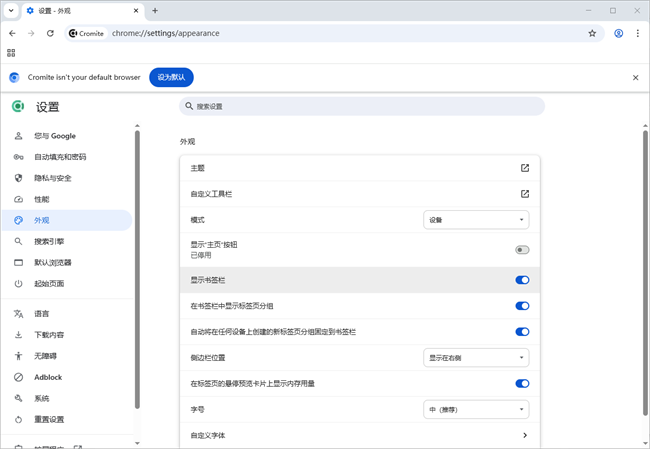Click the 设为默认 button

pyautogui.click(x=171, y=77)
